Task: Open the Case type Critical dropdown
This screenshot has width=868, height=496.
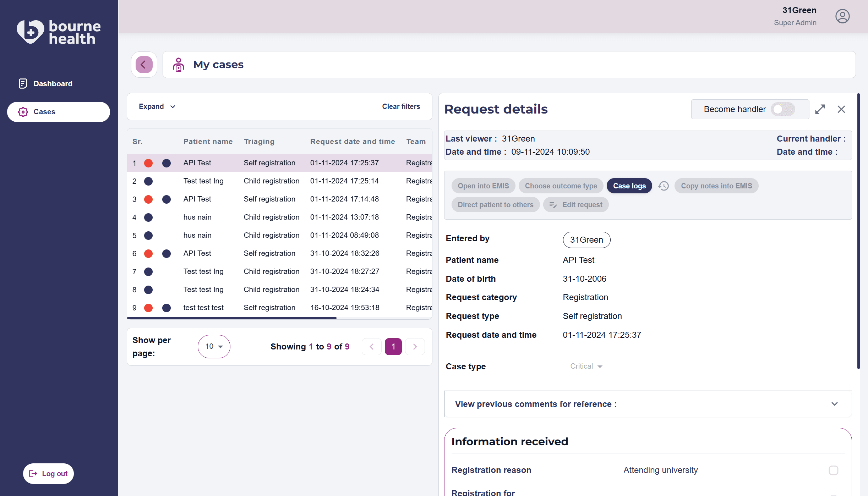Action: click(x=586, y=366)
